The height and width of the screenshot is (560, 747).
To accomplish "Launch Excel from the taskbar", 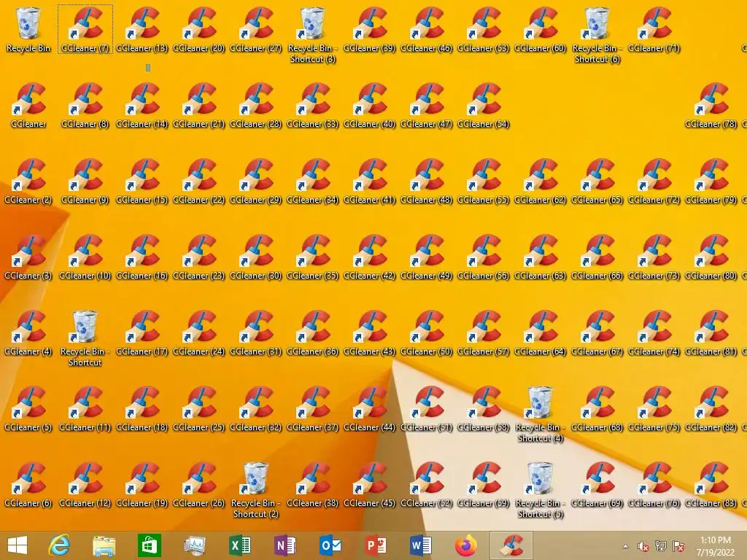I will pos(239,545).
